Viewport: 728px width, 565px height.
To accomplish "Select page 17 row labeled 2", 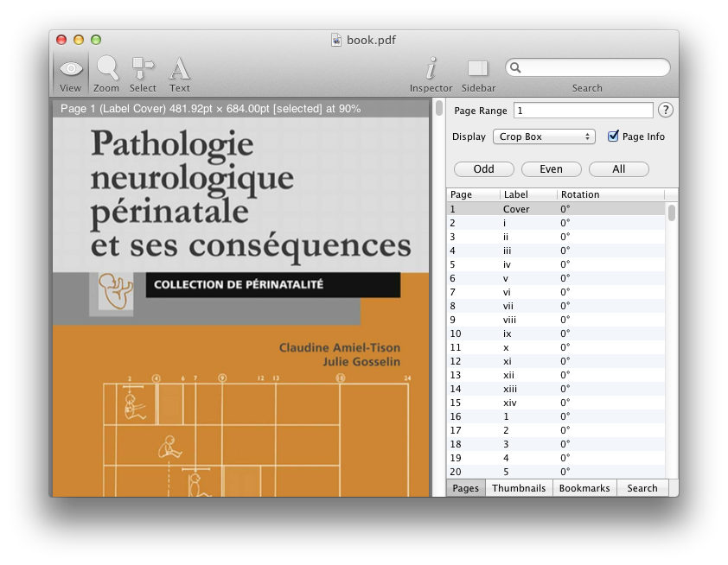I will point(556,430).
